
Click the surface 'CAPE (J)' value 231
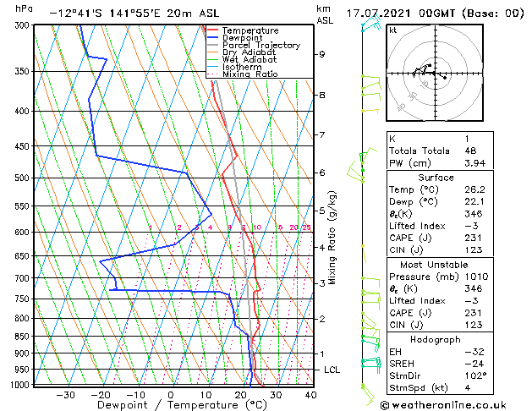click(x=474, y=238)
